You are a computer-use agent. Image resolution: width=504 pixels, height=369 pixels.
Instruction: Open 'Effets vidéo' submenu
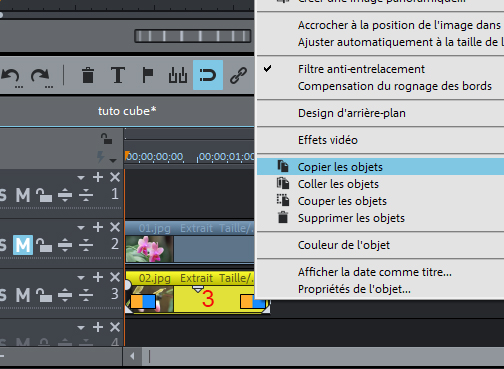pyautogui.click(x=380, y=140)
